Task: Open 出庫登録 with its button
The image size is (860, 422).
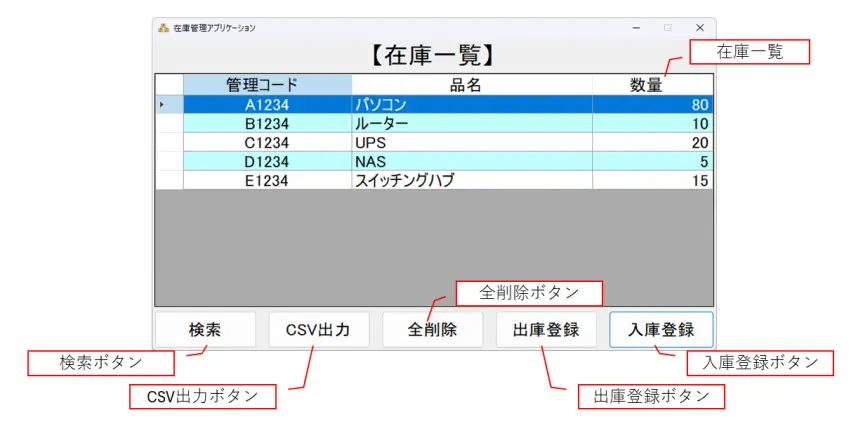Action: 546,329
